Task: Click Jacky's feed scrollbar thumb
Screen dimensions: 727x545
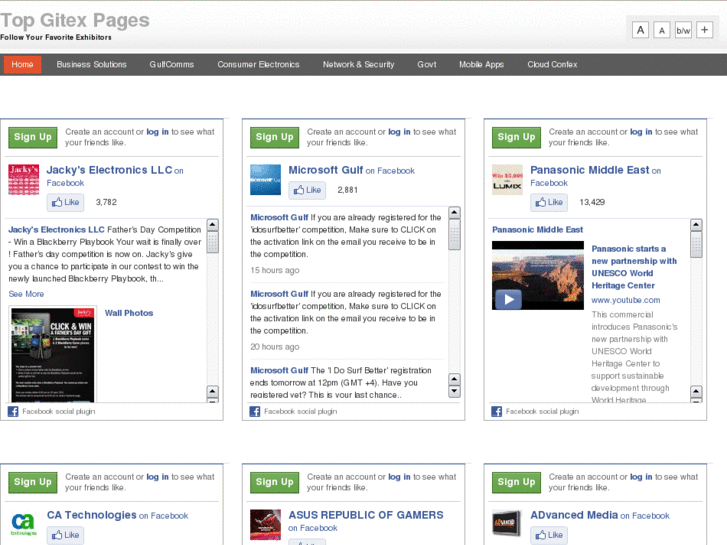Action: pyautogui.click(x=212, y=242)
